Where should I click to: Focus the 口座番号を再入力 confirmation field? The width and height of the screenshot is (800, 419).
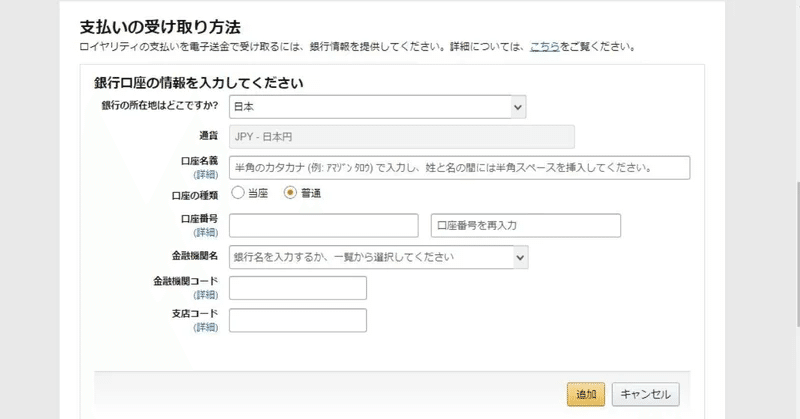tap(526, 226)
